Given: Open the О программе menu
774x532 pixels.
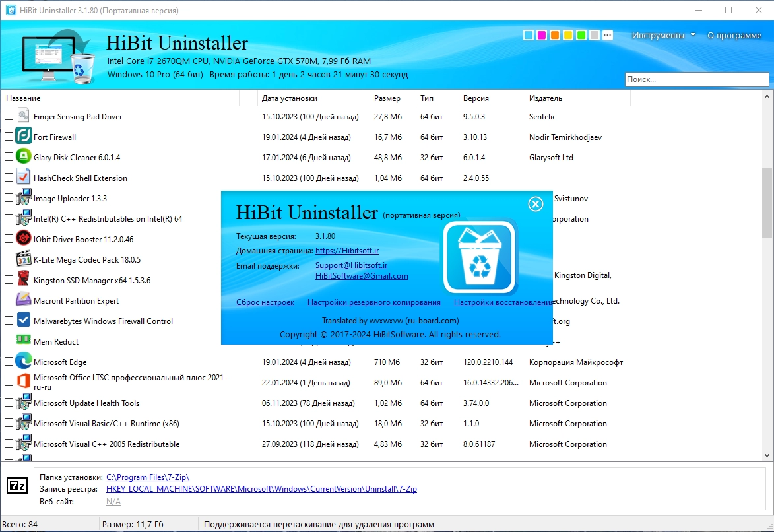Looking at the screenshot, I should 734,35.
